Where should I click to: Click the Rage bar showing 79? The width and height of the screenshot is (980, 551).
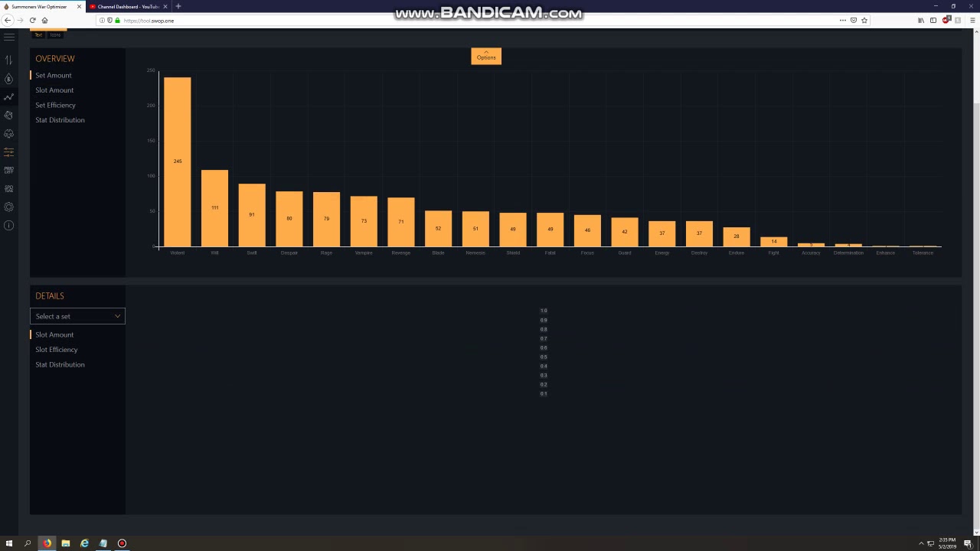click(326, 219)
